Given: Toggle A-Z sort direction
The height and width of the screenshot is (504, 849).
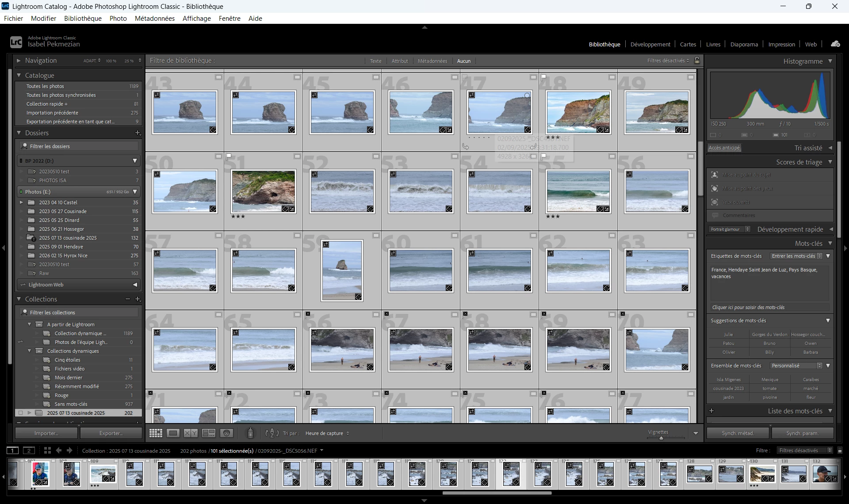Looking at the screenshot, I should [272, 433].
